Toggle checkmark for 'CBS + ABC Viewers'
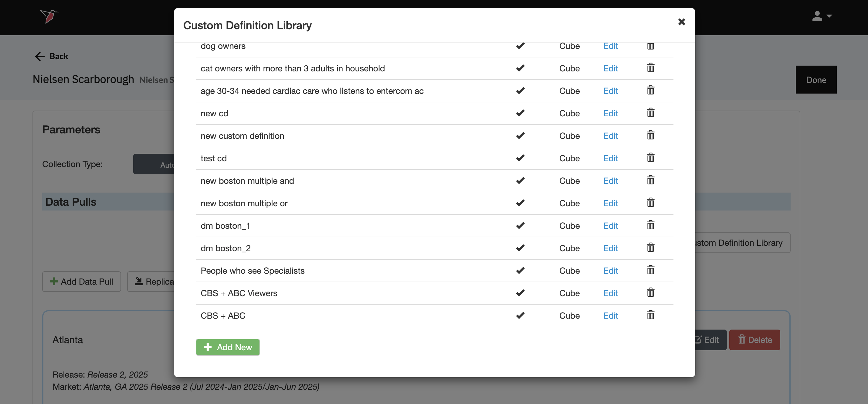The image size is (868, 404). 520,293
